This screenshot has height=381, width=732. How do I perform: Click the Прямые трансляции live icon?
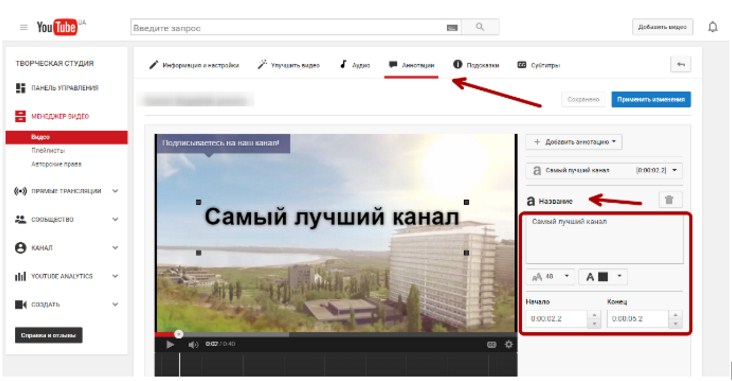coord(21,191)
